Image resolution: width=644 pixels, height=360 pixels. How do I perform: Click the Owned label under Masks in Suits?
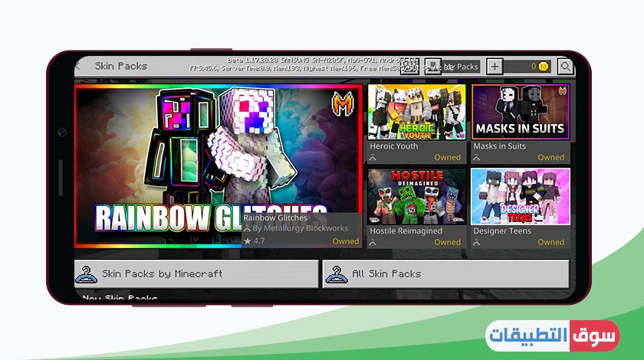[x=550, y=157]
